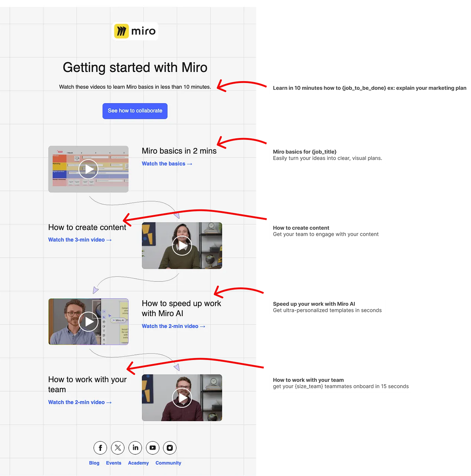Screen dimensions: 471x476
Task: Open Miro's LinkedIn icon
Action: (135, 448)
